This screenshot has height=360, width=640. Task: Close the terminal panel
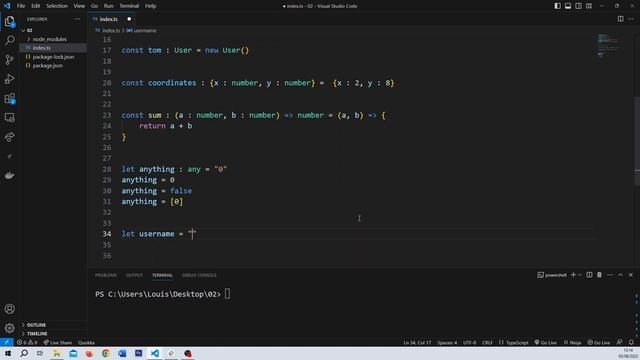(x=631, y=275)
